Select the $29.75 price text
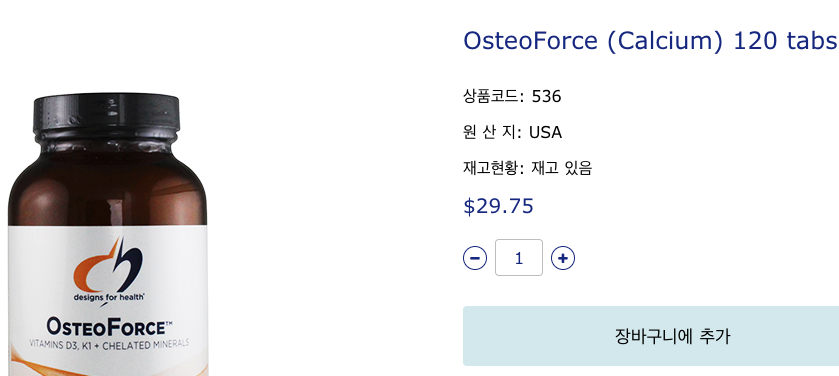Viewport: 839px width, 376px height. 498,206
